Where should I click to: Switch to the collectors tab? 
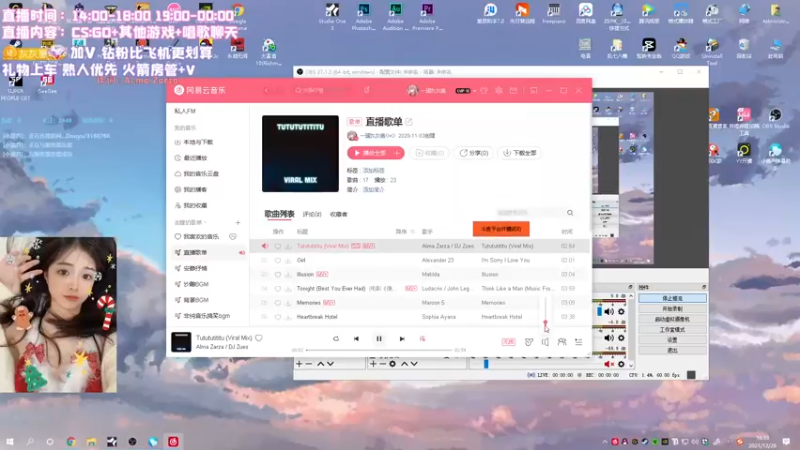tap(338, 214)
